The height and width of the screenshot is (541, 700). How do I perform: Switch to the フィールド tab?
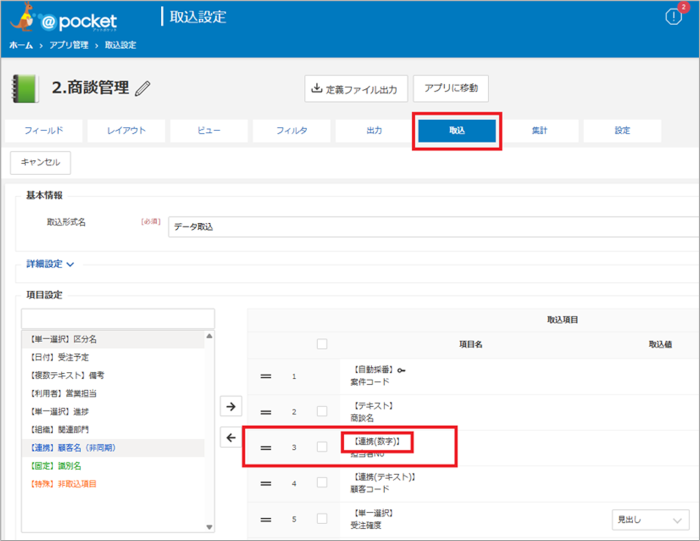tap(43, 131)
